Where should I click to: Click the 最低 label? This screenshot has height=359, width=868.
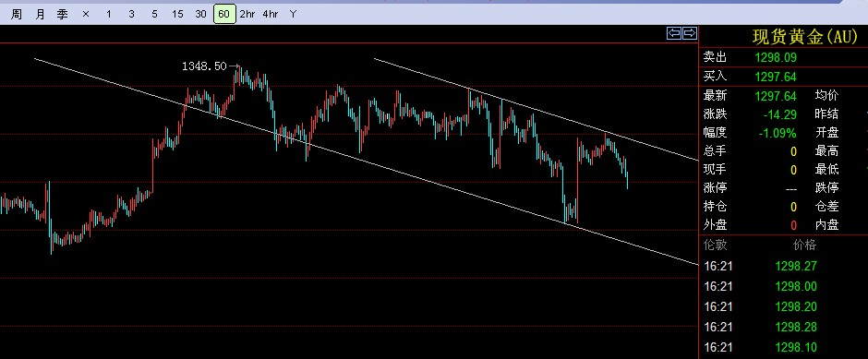click(827, 169)
